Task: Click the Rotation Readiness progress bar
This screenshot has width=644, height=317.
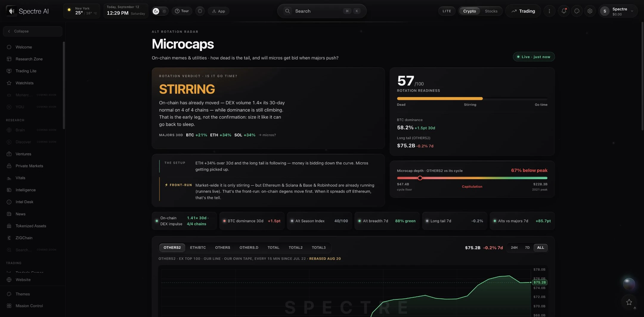Action: coord(472,99)
